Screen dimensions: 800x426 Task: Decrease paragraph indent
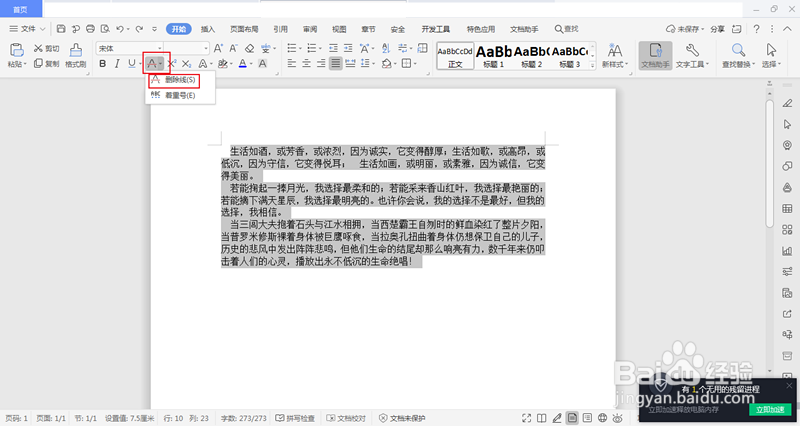tap(333, 48)
